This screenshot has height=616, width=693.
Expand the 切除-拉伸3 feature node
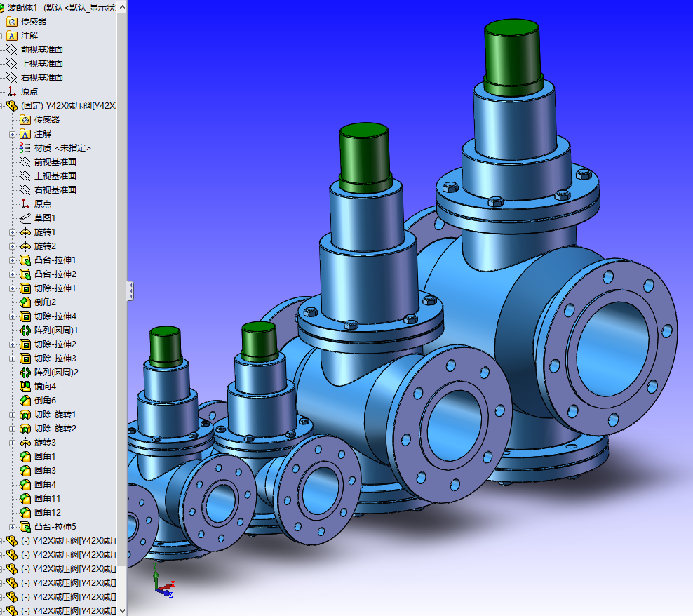click(x=13, y=359)
